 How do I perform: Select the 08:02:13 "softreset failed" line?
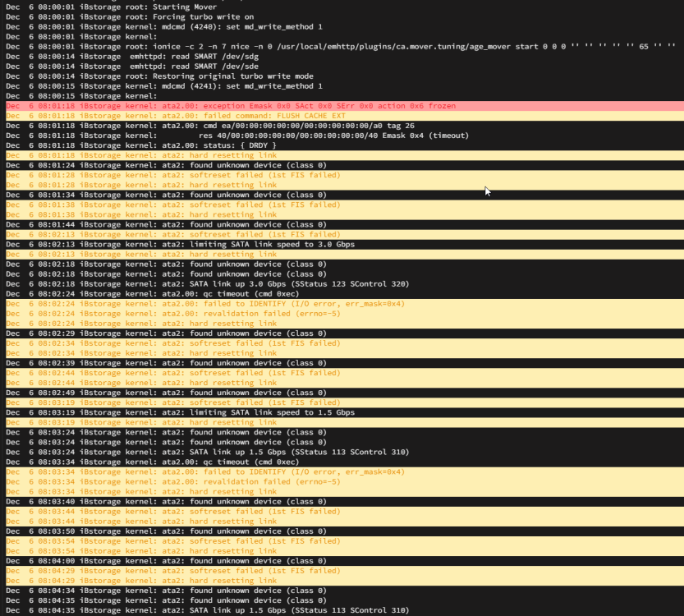pos(345,234)
